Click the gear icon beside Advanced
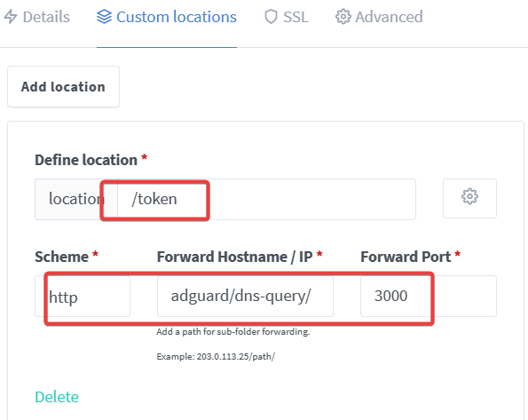This screenshot has height=420, width=528. (x=343, y=17)
